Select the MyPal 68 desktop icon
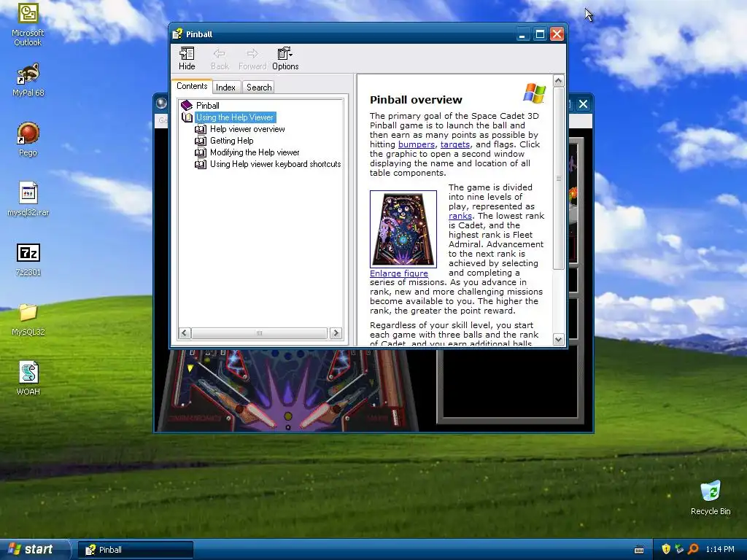 click(28, 80)
